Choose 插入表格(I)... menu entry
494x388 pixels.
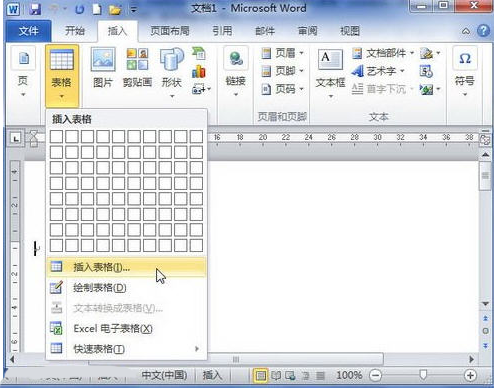click(x=126, y=267)
